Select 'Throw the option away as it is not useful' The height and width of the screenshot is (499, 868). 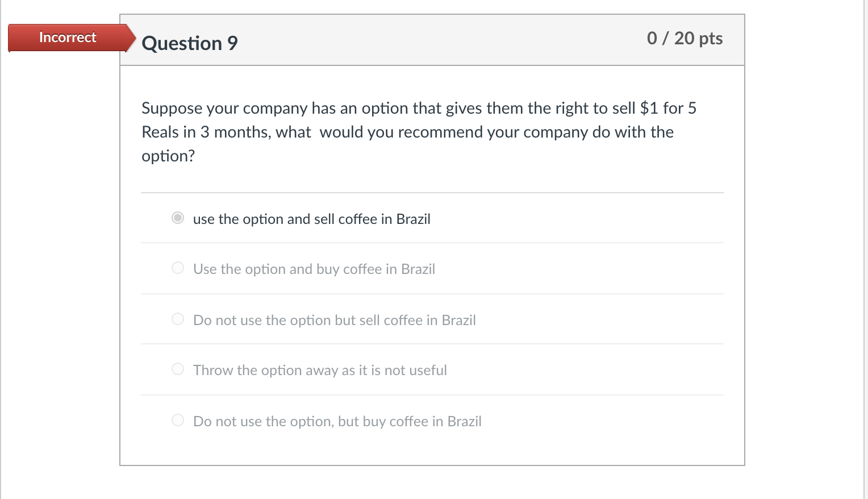[x=319, y=370]
